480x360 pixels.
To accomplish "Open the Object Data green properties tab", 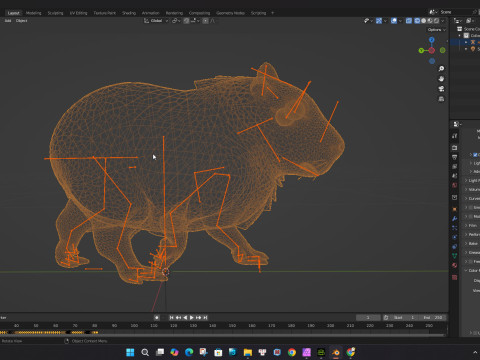I will point(454,256).
